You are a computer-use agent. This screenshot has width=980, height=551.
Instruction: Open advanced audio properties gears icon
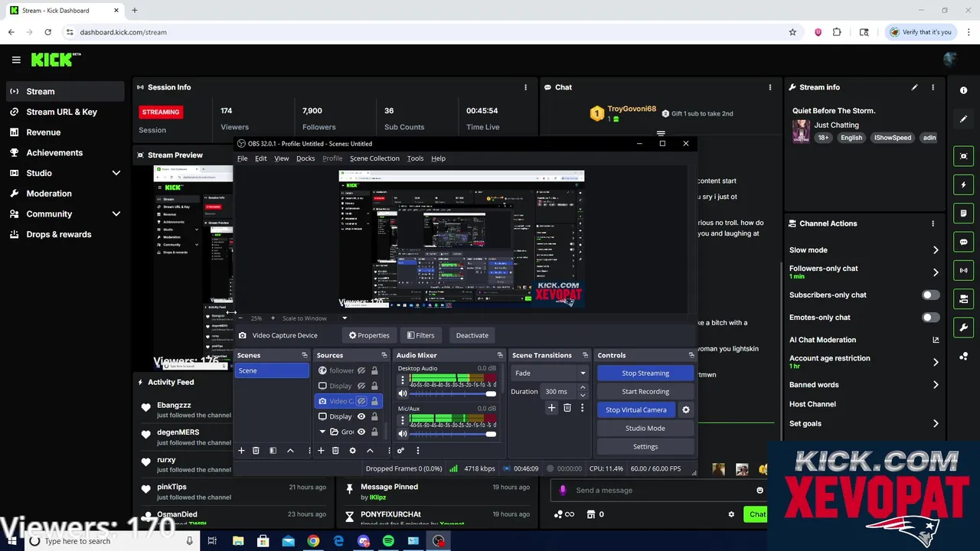click(400, 451)
